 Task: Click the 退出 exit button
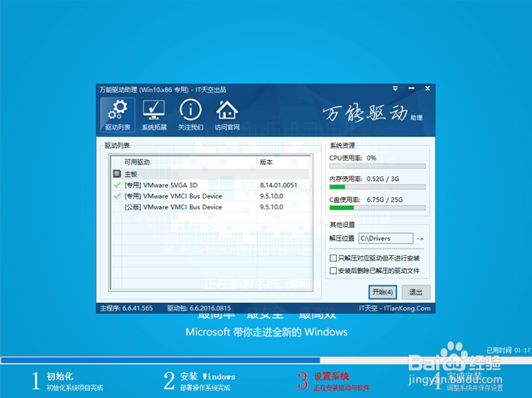click(x=415, y=292)
